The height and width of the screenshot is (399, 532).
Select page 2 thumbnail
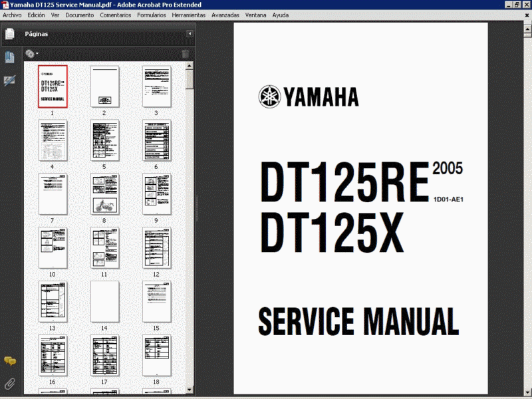(105, 86)
